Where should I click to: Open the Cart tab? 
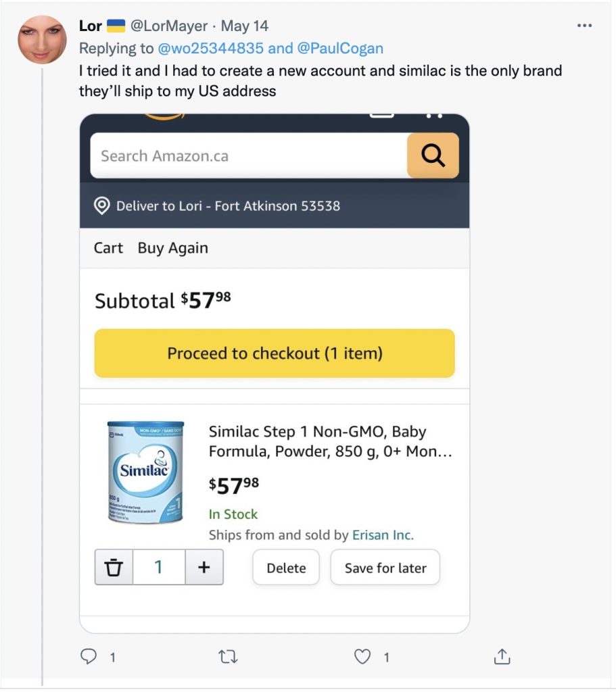[x=108, y=248]
